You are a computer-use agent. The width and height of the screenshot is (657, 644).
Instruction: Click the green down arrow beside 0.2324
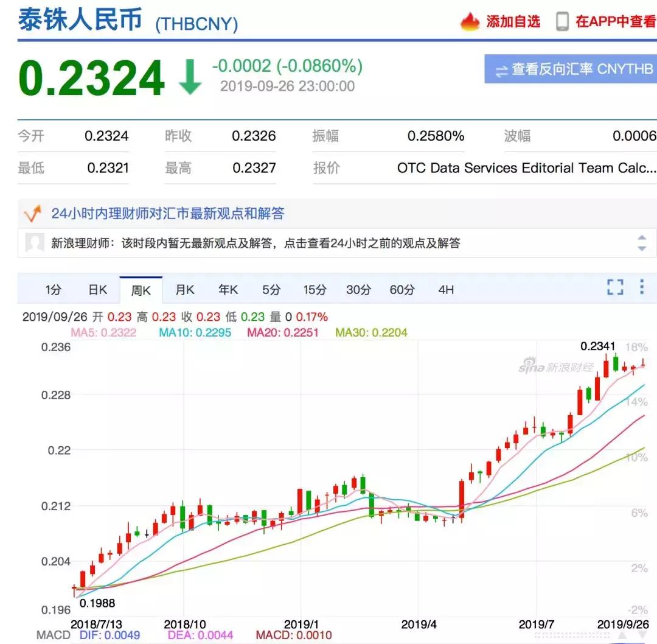190,75
